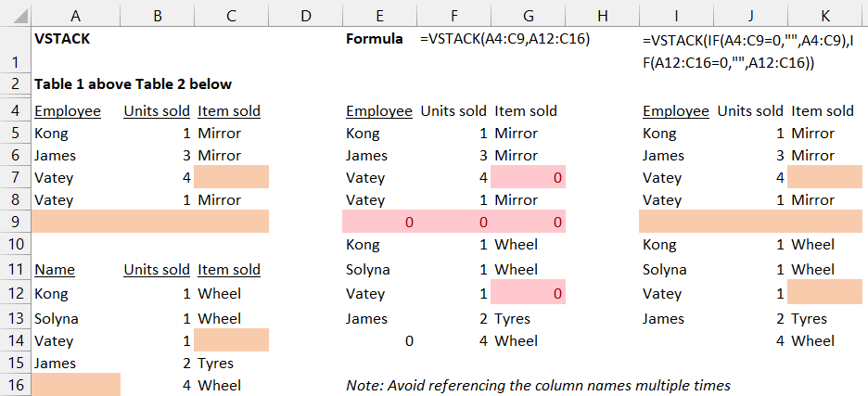Select 'Tyres' in column C

click(216, 363)
